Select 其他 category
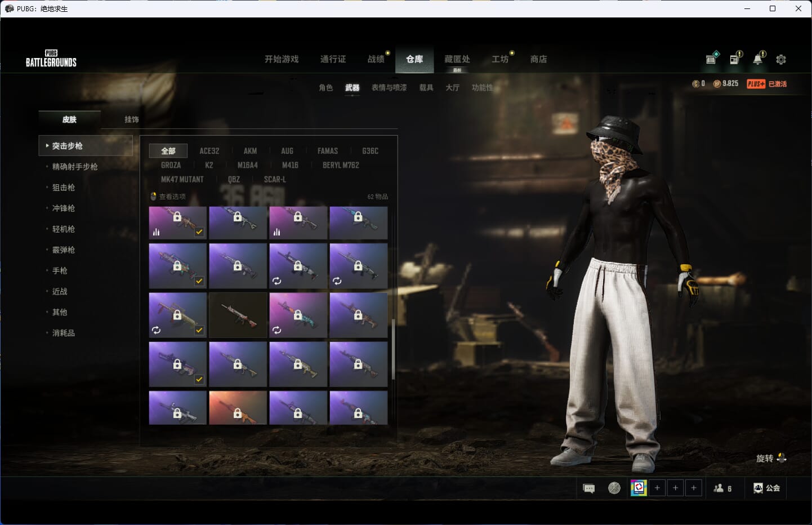This screenshot has height=525, width=812. [60, 312]
